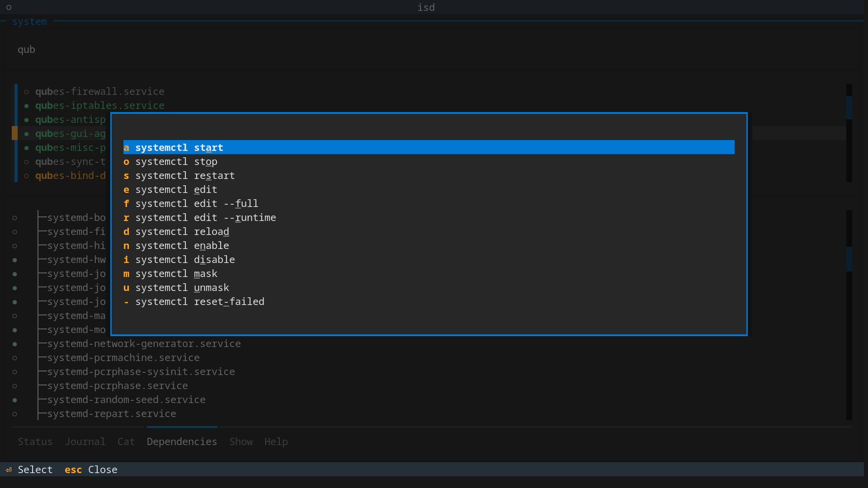Pick the systemctl unmask entry
868x488 pixels.
(x=429, y=287)
